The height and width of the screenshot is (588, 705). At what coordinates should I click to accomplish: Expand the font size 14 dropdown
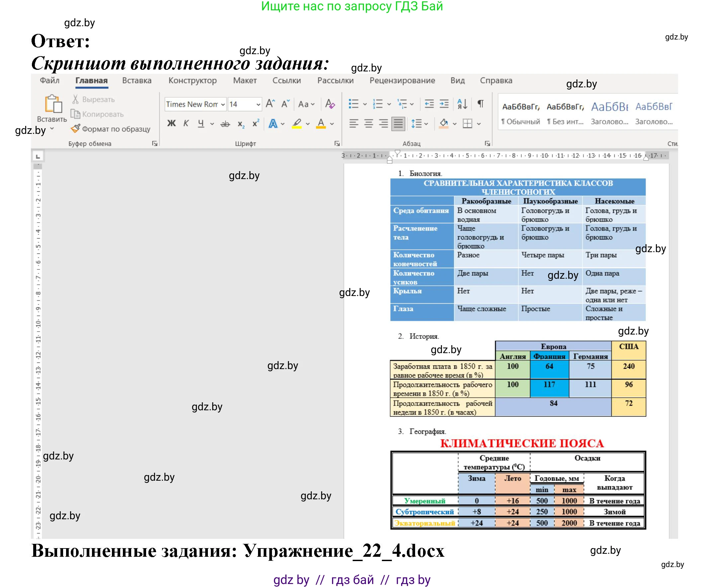[258, 104]
